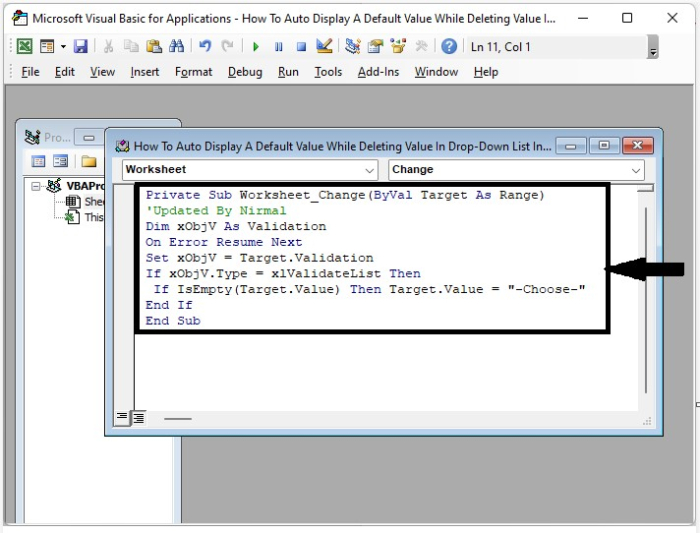700x533 pixels.
Task: Click the Toolbox icon
Action: coord(421,46)
